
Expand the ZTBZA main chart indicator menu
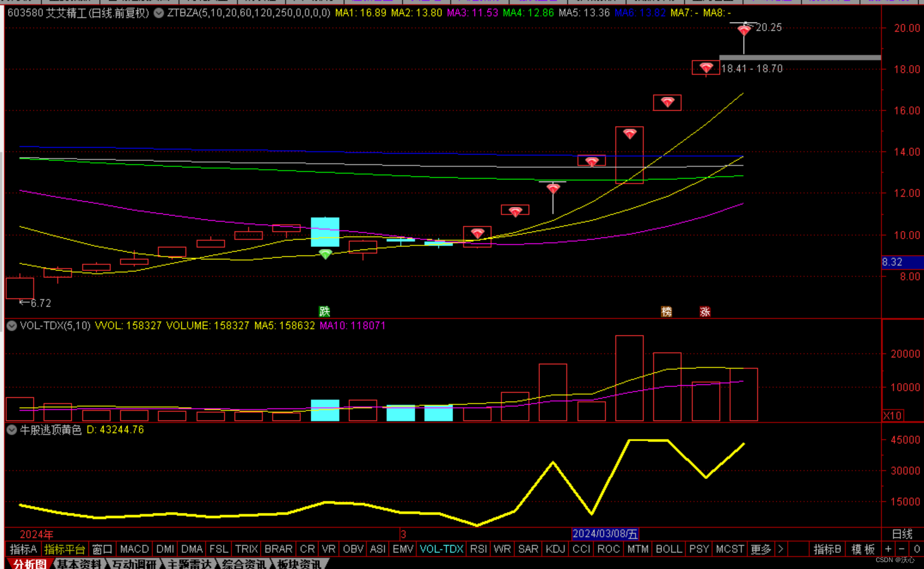(x=159, y=13)
